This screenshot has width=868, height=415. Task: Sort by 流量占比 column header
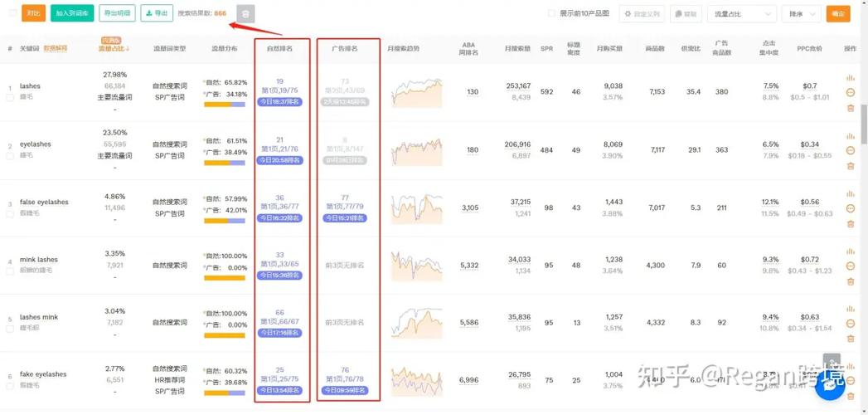pos(114,49)
